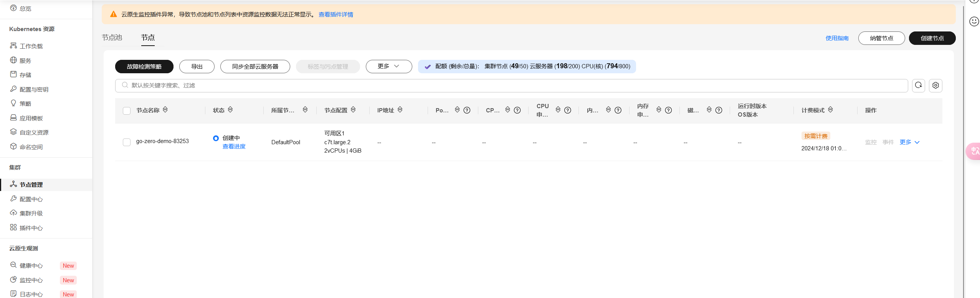The width and height of the screenshot is (980, 298).
Task: Expand the 更多 toolbar dropdown
Action: point(389,66)
